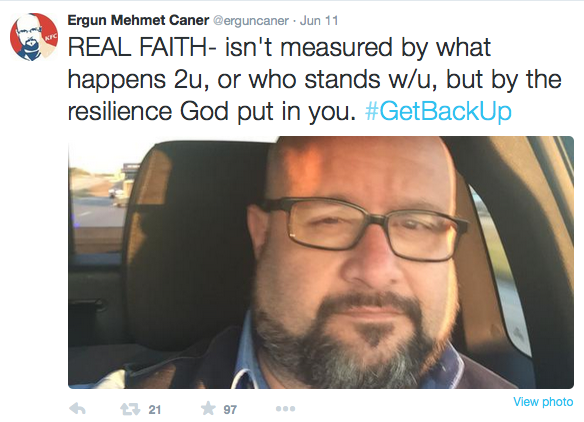584x422 pixels.
Task: Open the embedded selfie photo
Action: tap(321, 262)
